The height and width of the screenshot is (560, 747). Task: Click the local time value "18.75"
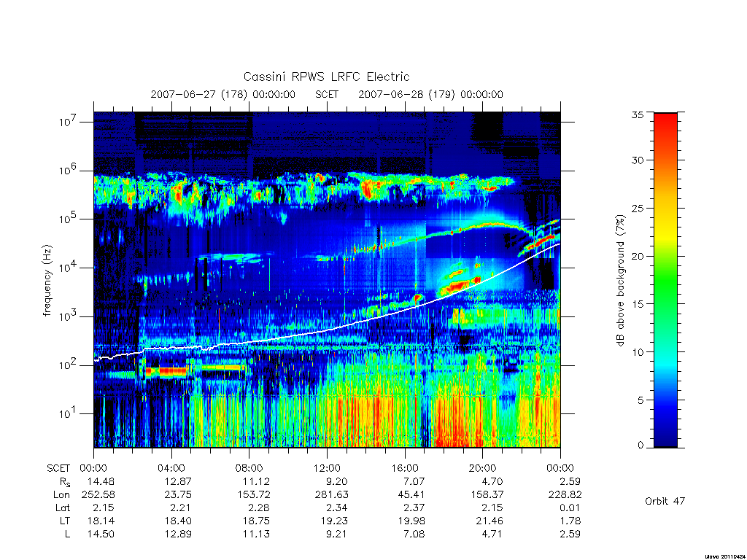point(256,521)
